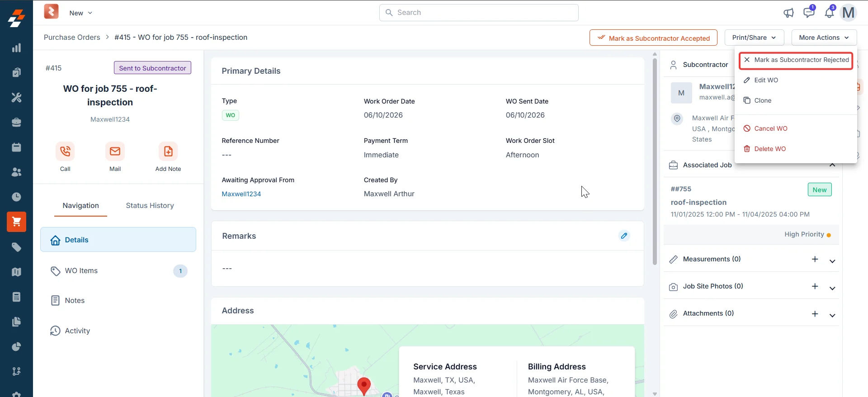Switch to the Status History tab
The width and height of the screenshot is (868, 397).
(x=150, y=206)
